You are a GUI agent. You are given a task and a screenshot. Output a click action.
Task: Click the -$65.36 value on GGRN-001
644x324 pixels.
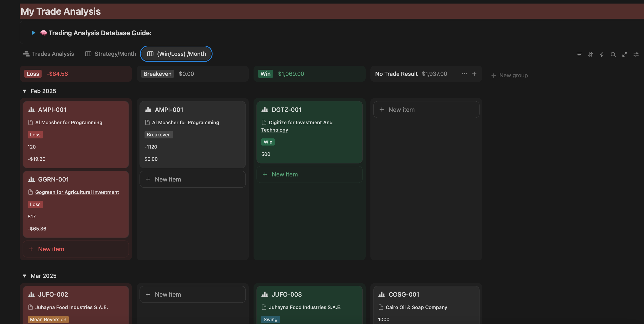click(37, 229)
